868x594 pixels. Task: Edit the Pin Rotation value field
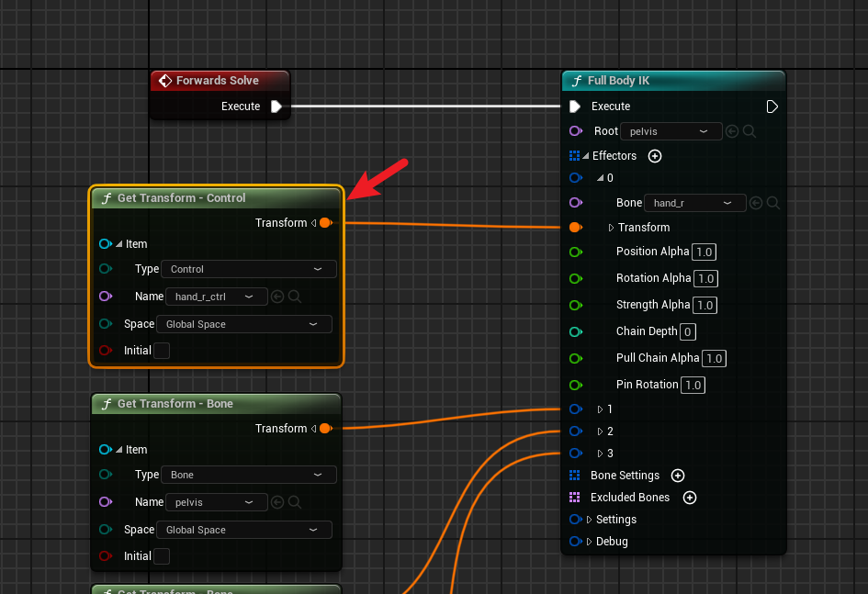[x=693, y=385]
